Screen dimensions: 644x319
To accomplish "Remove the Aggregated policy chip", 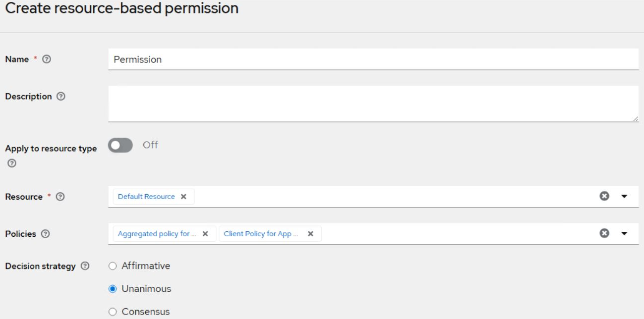I will pyautogui.click(x=205, y=234).
